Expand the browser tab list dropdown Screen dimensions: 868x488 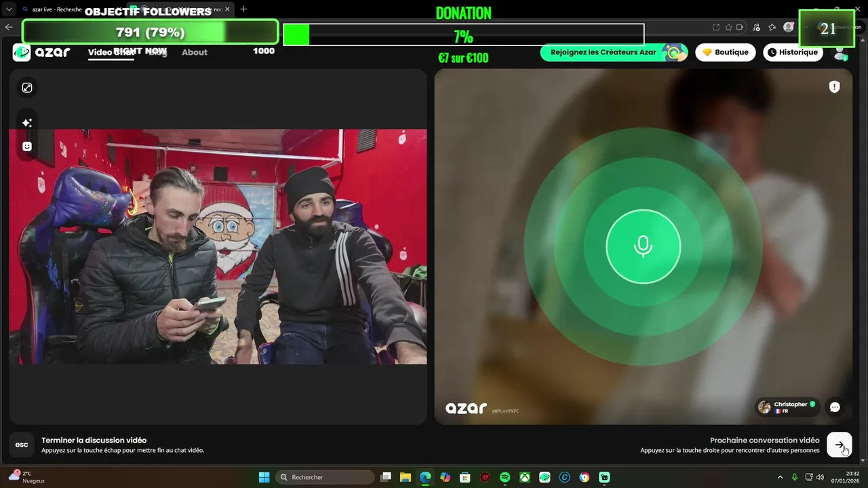click(9, 9)
